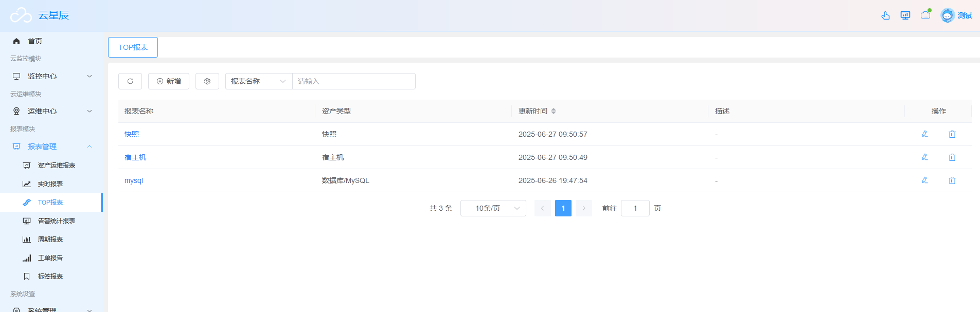This screenshot has width=980, height=312.
Task: Click the 资产类型 column header
Action: coord(336,111)
